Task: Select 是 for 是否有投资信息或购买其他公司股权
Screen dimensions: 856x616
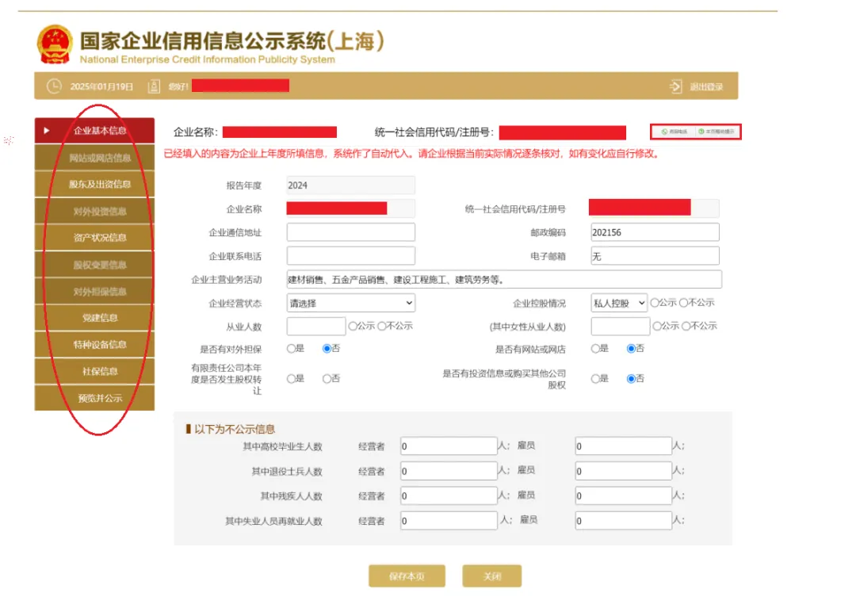Action: click(x=595, y=378)
